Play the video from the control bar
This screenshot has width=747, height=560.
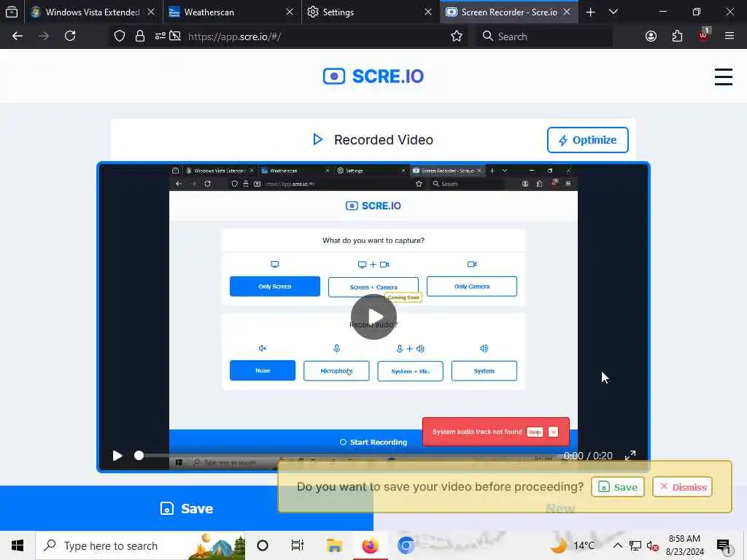117,456
